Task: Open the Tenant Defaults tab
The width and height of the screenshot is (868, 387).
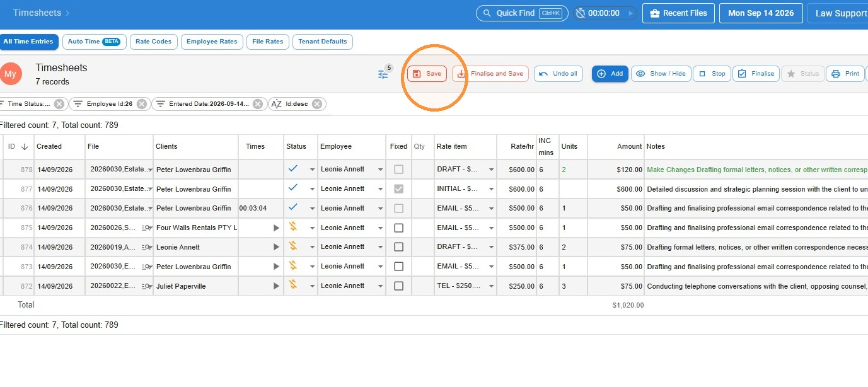Action: click(323, 42)
